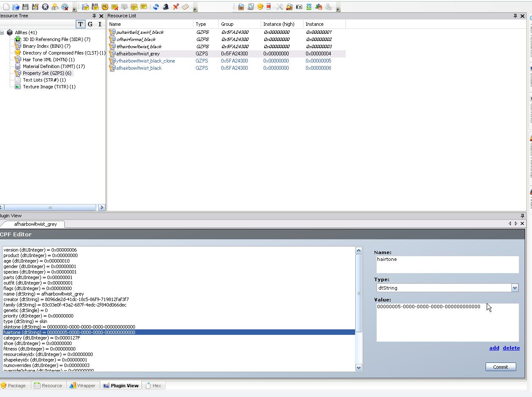This screenshot has height=397, width=532.
Task: Switch to the Resource tab
Action: click(x=48, y=386)
